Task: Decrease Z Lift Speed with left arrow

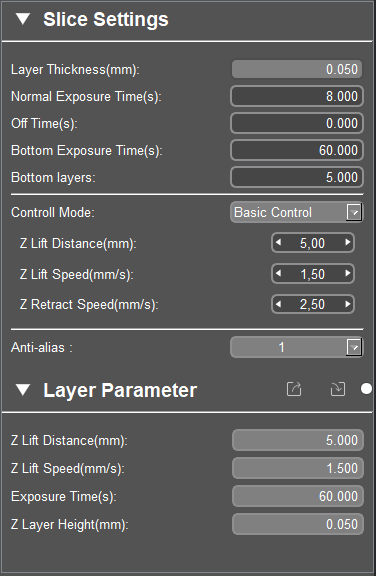Action: click(x=278, y=273)
